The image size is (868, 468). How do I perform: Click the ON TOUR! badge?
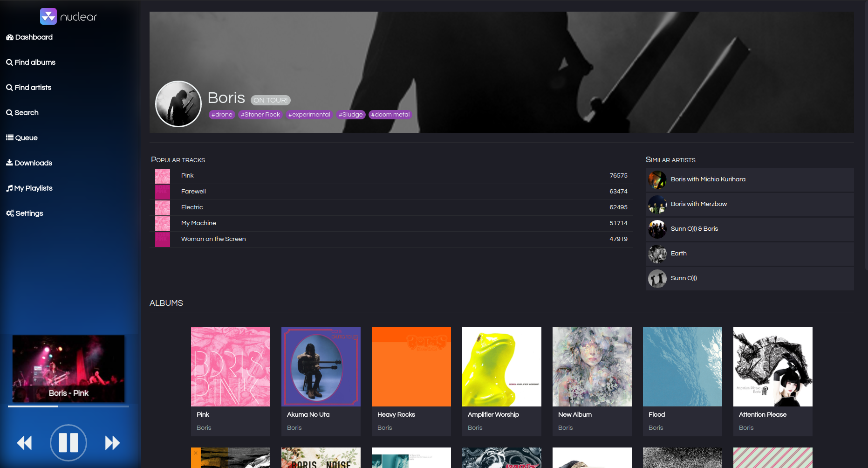coord(271,100)
